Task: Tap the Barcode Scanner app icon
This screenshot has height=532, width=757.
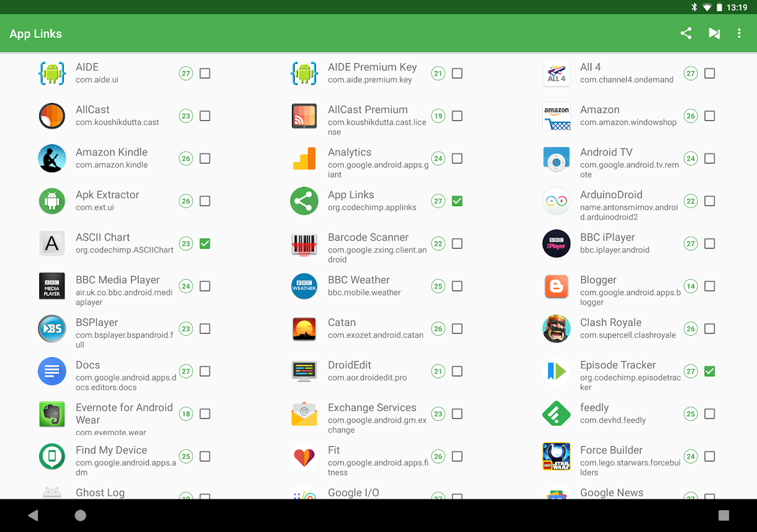Action: [304, 243]
